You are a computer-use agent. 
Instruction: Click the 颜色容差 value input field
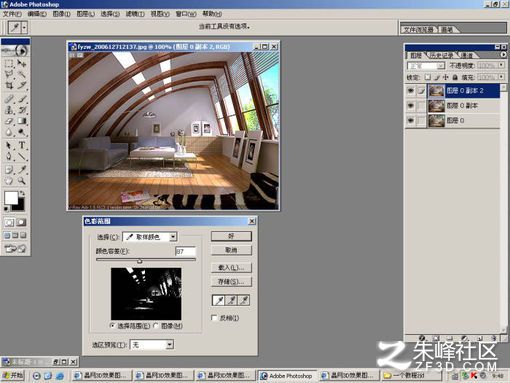tap(185, 251)
